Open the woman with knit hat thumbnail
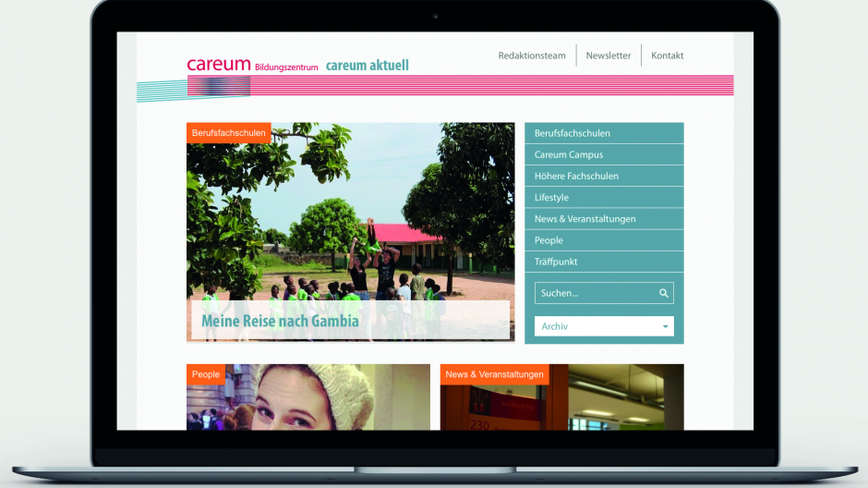 308,397
